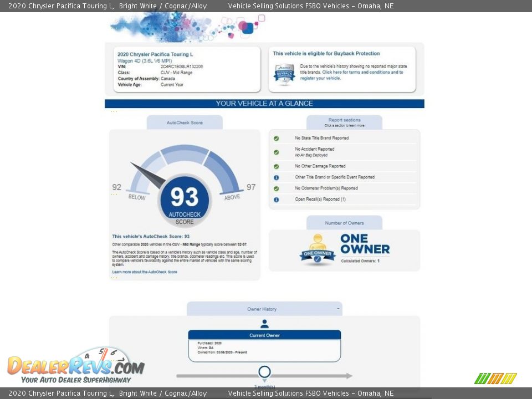Click green check beside No Accident Reported
This screenshot has height=399, width=532.
(276, 152)
